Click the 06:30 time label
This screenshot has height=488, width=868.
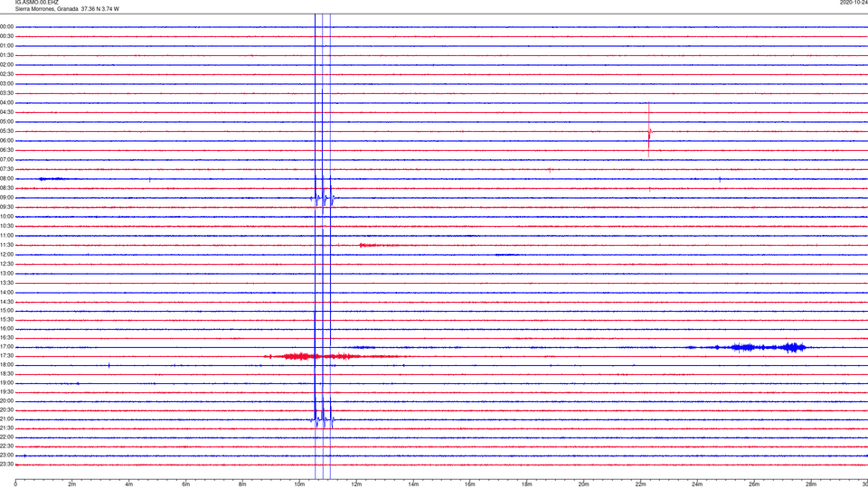(6, 149)
